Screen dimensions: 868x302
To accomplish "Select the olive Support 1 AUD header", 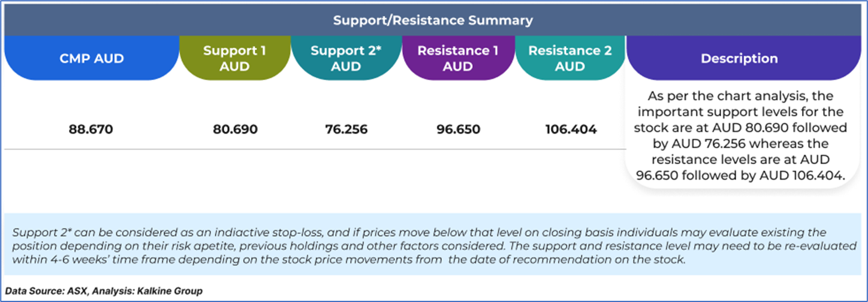I will click(x=234, y=59).
